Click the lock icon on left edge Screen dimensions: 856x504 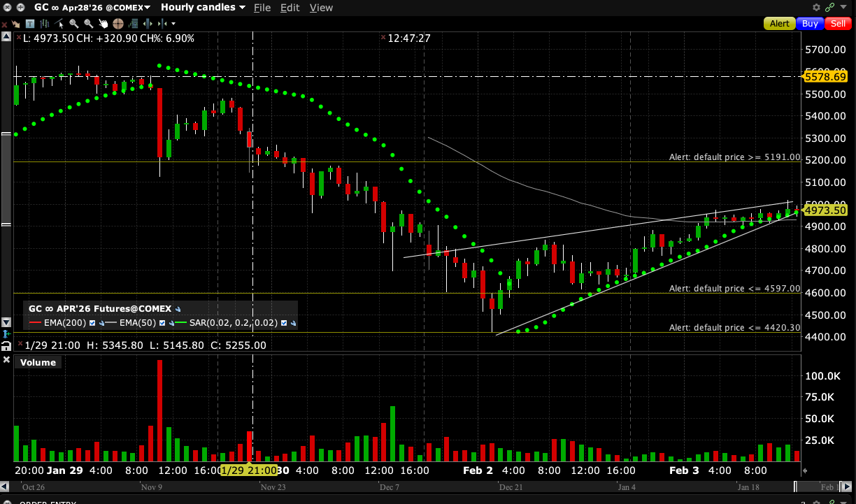tap(6, 345)
